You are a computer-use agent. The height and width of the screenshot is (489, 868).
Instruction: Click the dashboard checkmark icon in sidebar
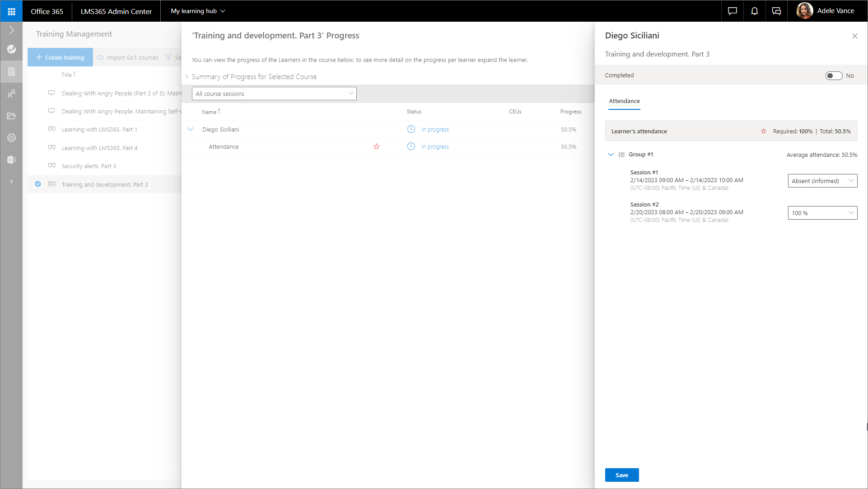pyautogui.click(x=11, y=49)
